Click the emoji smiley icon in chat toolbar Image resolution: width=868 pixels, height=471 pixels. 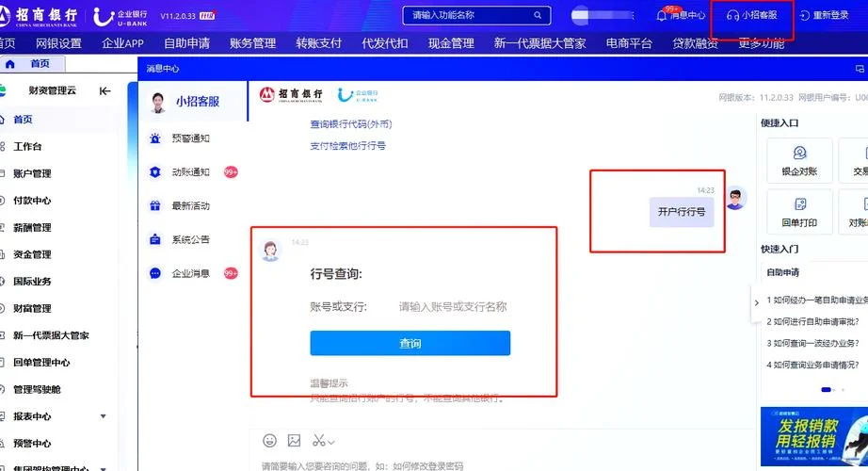[x=269, y=441]
